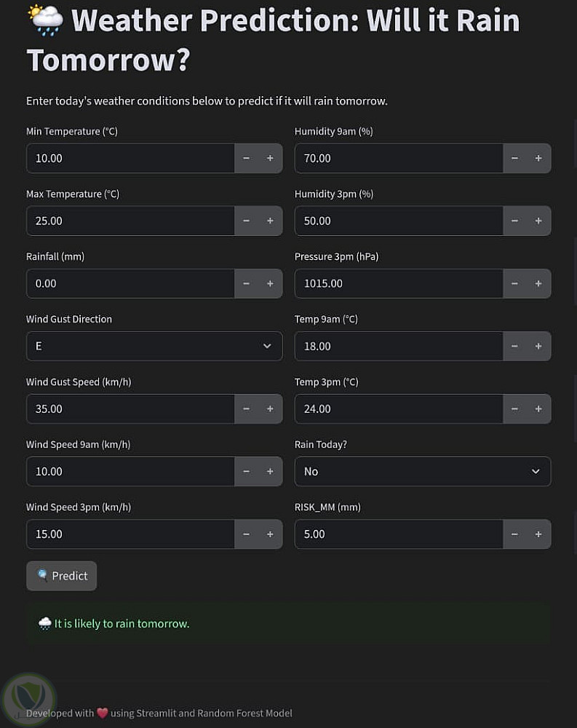Decrease RISK_MM with minus icon
Screen dimensions: 577x728
(514, 534)
